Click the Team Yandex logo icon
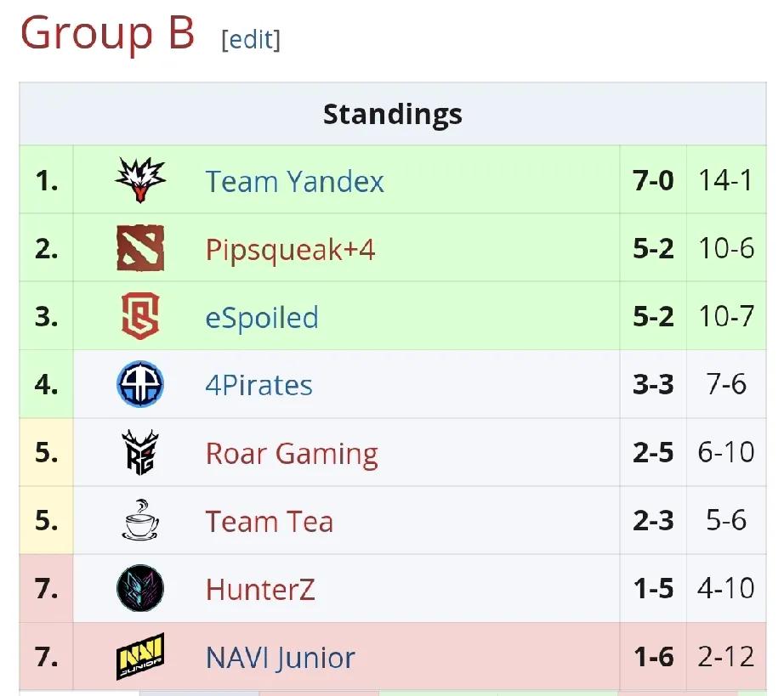784x696 pixels. pyautogui.click(x=140, y=181)
